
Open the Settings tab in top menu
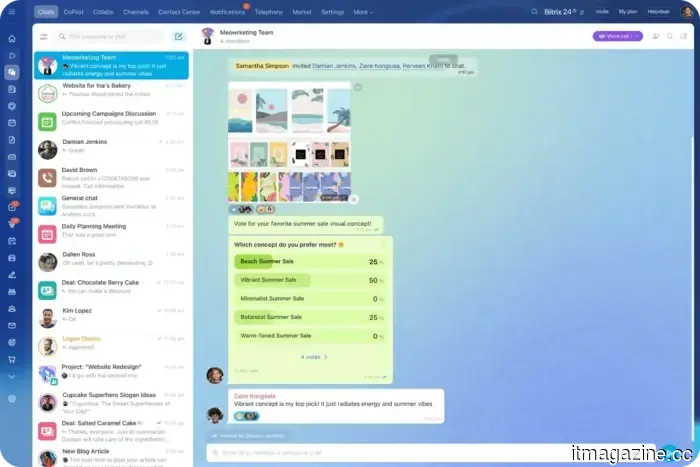pos(333,12)
